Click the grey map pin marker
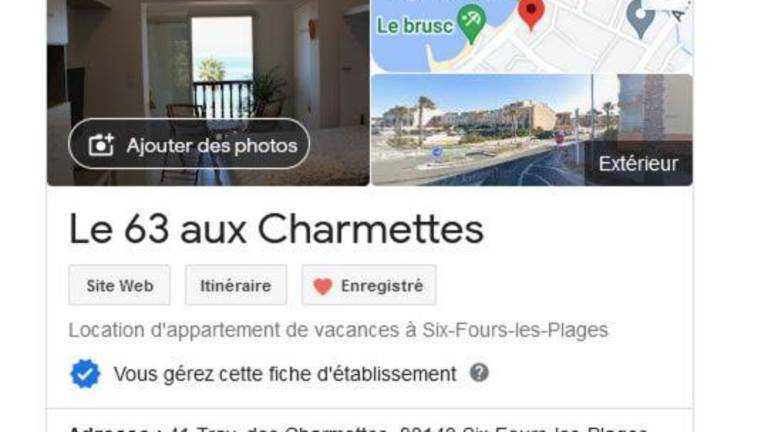 point(641,18)
